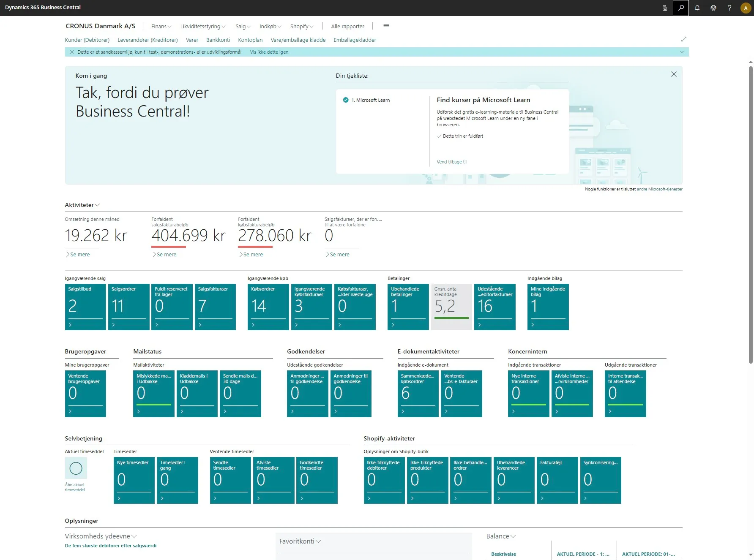The height and width of the screenshot is (560, 754).
Task: Open the help question mark icon
Action: [x=729, y=8]
